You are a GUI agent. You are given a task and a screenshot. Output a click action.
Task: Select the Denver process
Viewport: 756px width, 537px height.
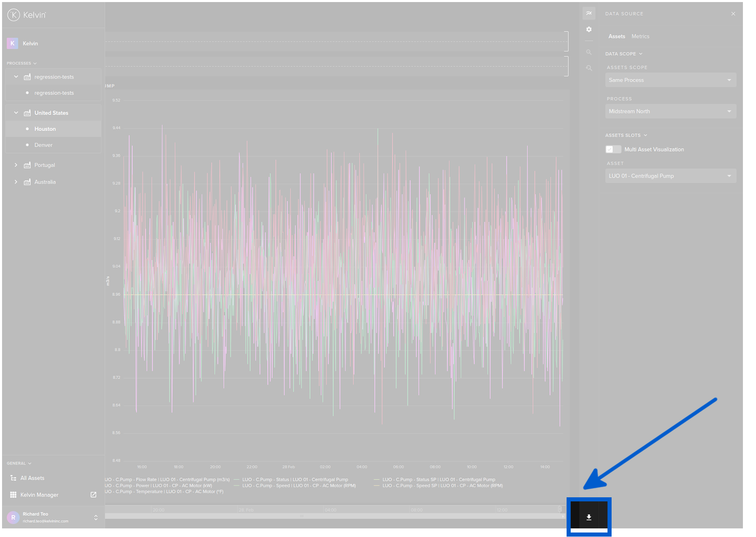[43, 145]
